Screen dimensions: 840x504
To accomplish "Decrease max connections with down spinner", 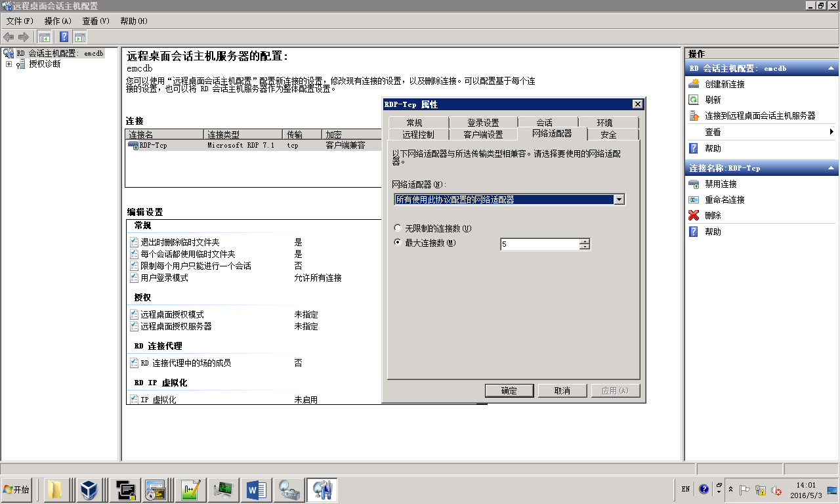I will (585, 247).
